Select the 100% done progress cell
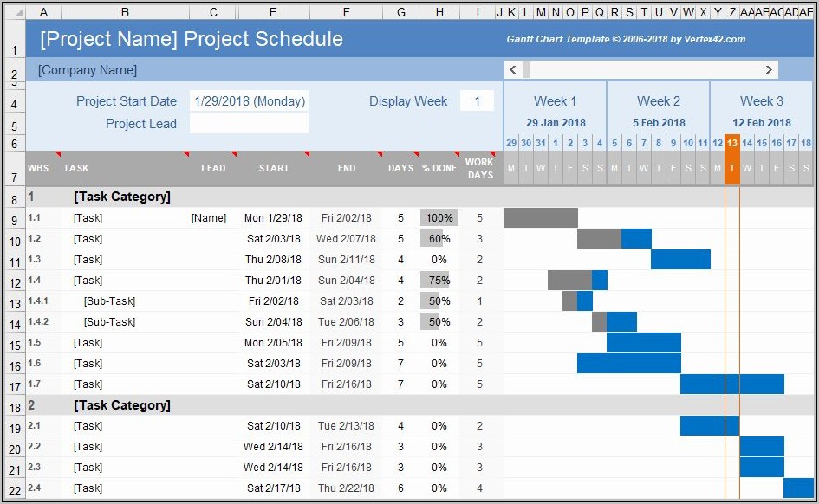 tap(439, 218)
